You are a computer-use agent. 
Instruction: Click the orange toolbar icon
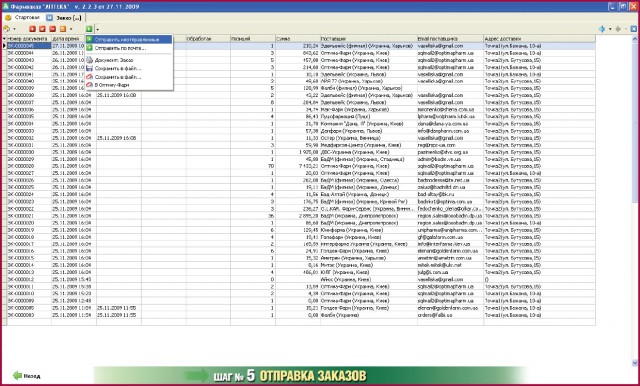click(63, 29)
